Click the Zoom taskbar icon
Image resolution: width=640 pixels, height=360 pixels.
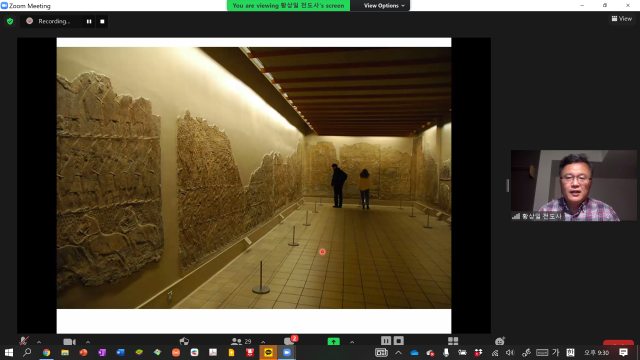point(287,352)
